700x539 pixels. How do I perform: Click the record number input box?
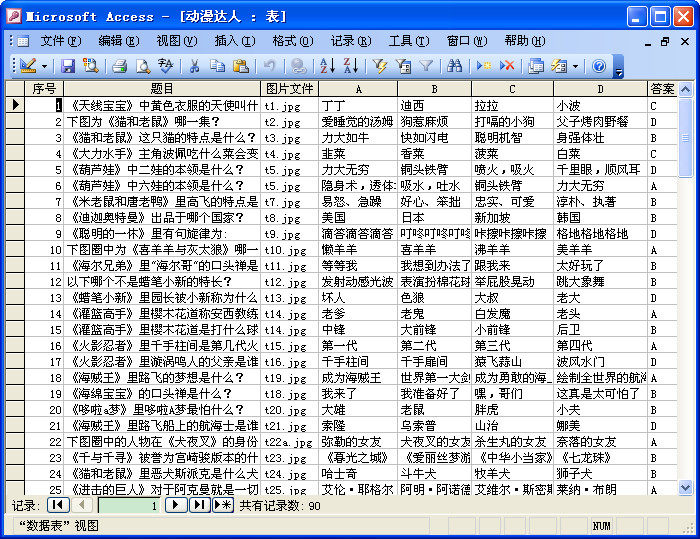(x=129, y=506)
